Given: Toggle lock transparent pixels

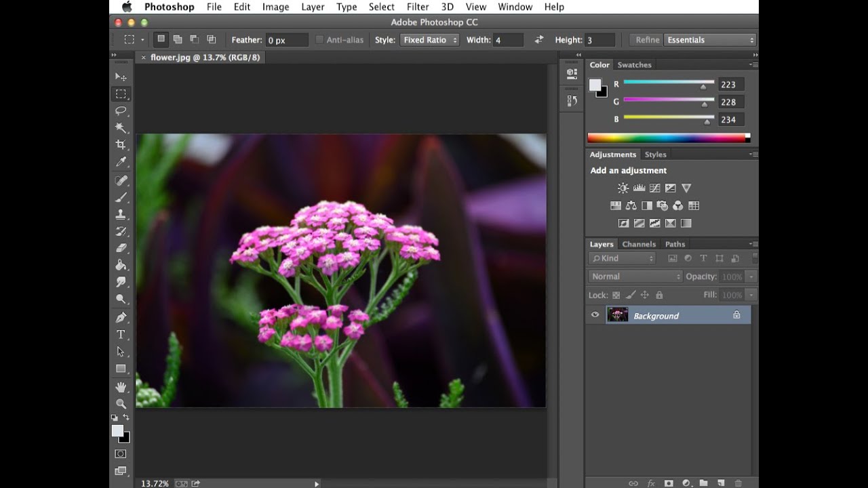Looking at the screenshot, I should click(616, 295).
